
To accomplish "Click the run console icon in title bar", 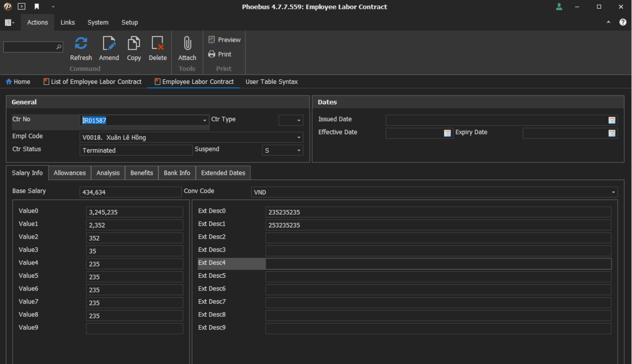I will (22, 6).
